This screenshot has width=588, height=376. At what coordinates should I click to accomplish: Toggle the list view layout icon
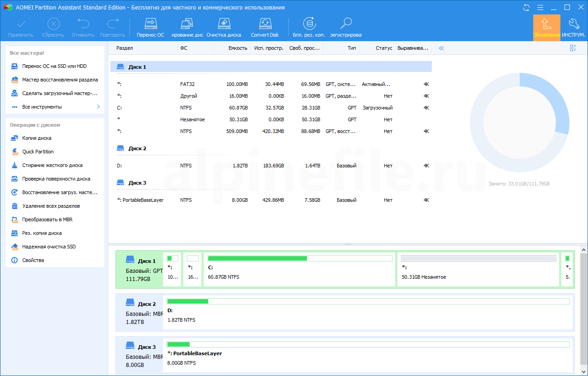(573, 48)
